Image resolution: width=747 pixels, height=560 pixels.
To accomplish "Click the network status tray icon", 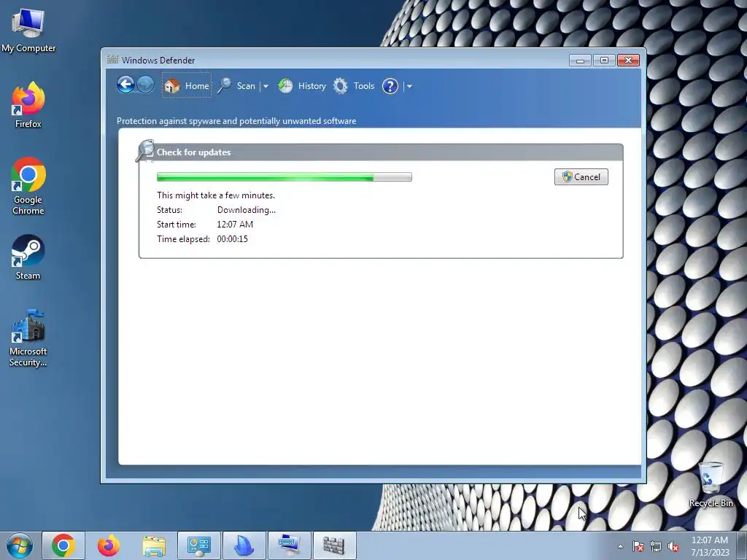I will pos(656,546).
